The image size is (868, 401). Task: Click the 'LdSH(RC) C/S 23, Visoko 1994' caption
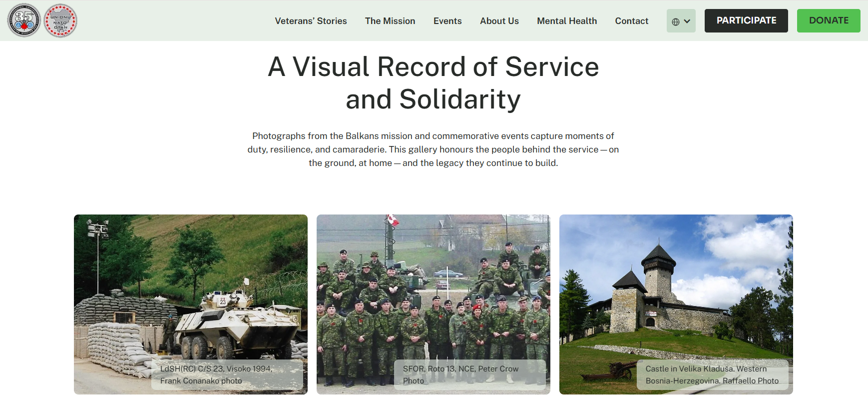227,374
